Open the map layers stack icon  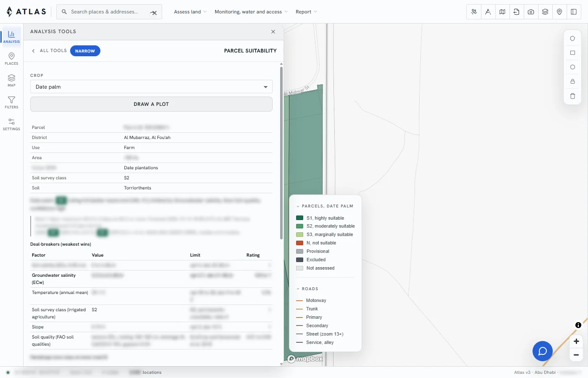click(545, 12)
